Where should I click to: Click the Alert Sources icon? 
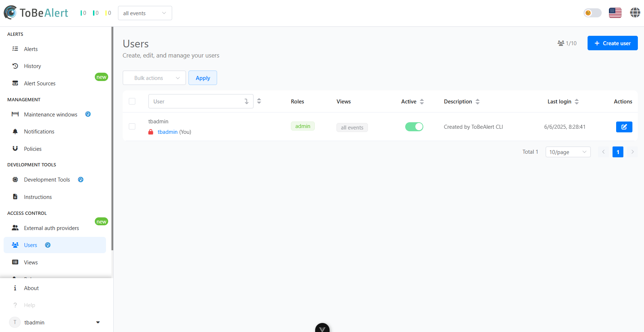click(x=15, y=83)
